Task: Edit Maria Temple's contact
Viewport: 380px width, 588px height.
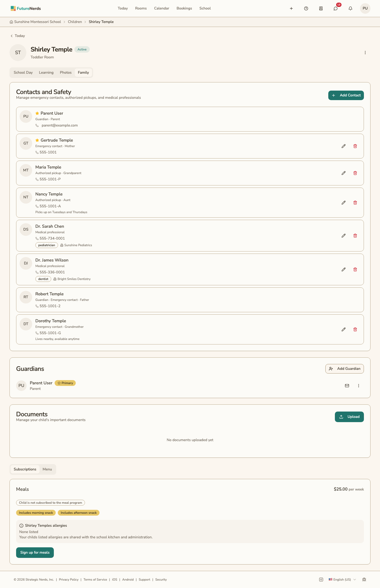Action: (x=344, y=173)
